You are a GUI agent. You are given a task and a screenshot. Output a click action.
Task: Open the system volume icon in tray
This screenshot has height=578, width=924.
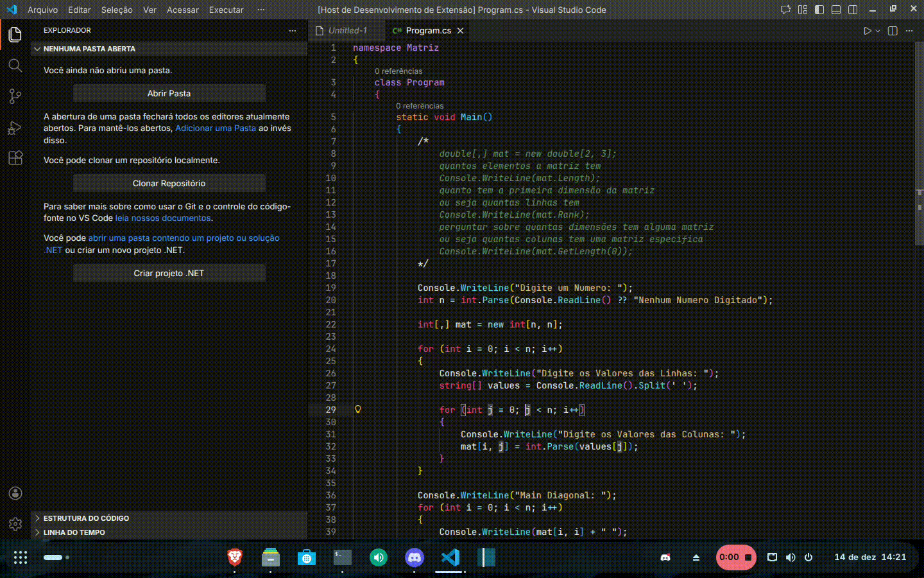point(791,557)
